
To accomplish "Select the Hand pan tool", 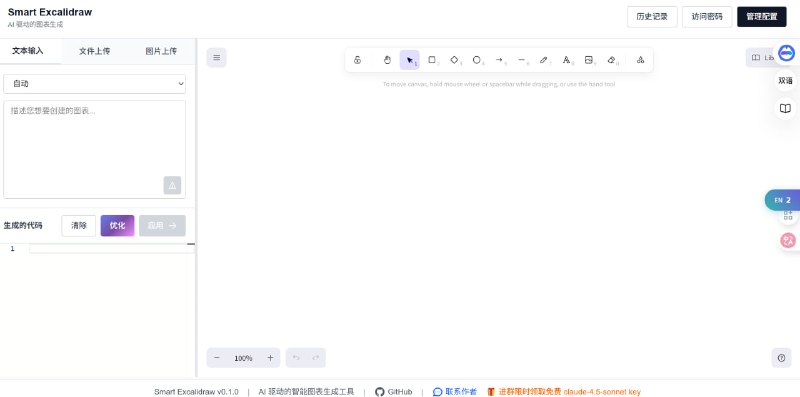I will (387, 60).
